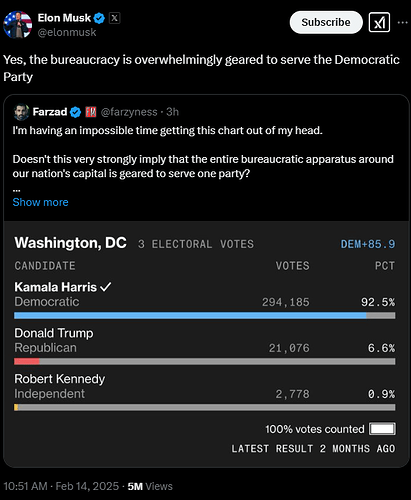Open the Grok xI icon button

379,22
